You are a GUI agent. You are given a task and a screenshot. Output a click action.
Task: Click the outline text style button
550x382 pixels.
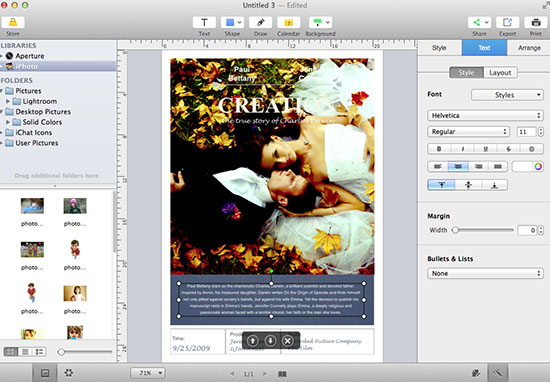tap(531, 149)
